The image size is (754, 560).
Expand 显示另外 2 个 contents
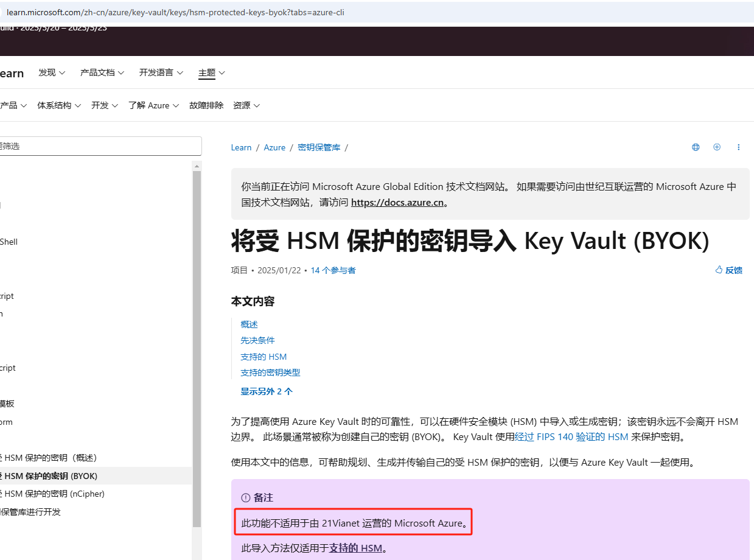267,391
